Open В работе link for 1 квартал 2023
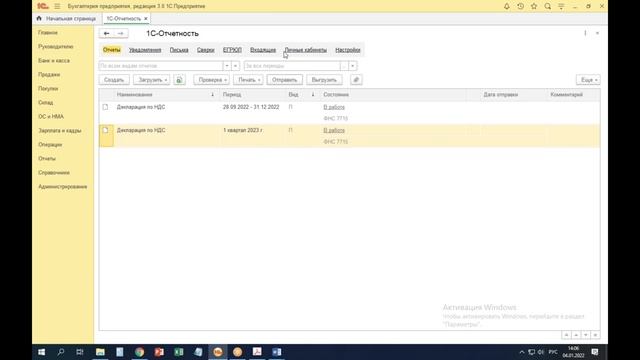This screenshot has height=360, width=640. point(334,130)
